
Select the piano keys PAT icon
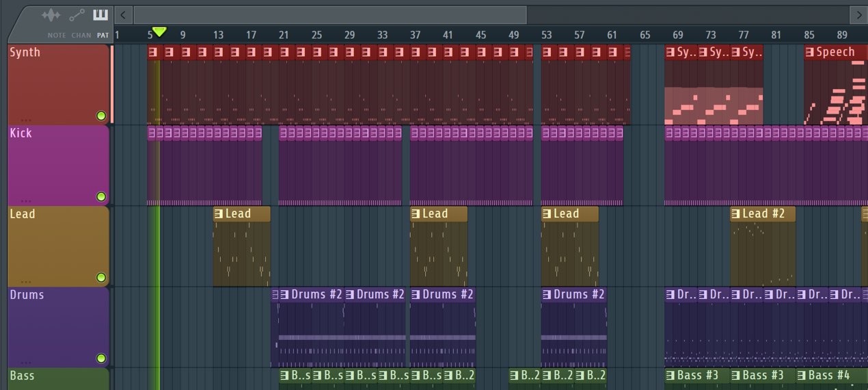(x=100, y=15)
